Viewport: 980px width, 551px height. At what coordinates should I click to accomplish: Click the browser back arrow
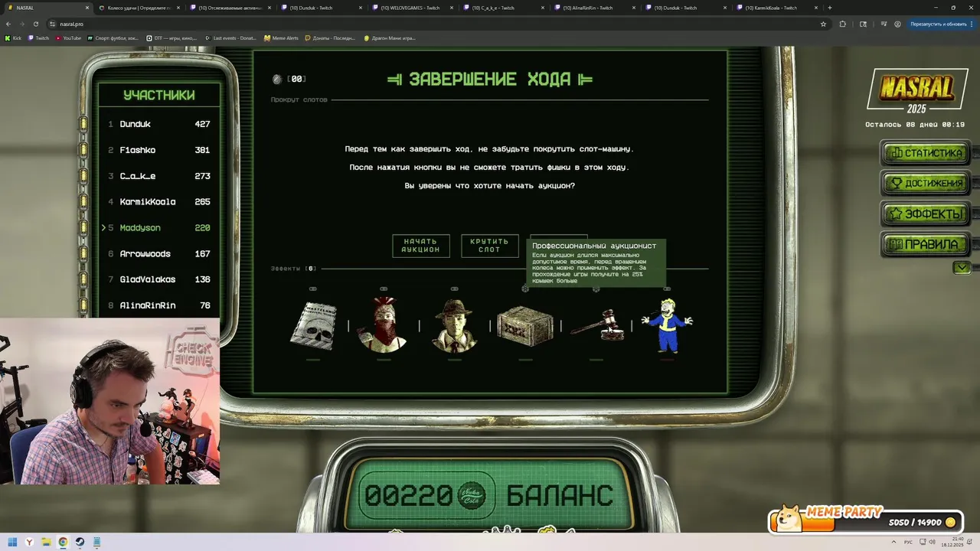tap(8, 24)
